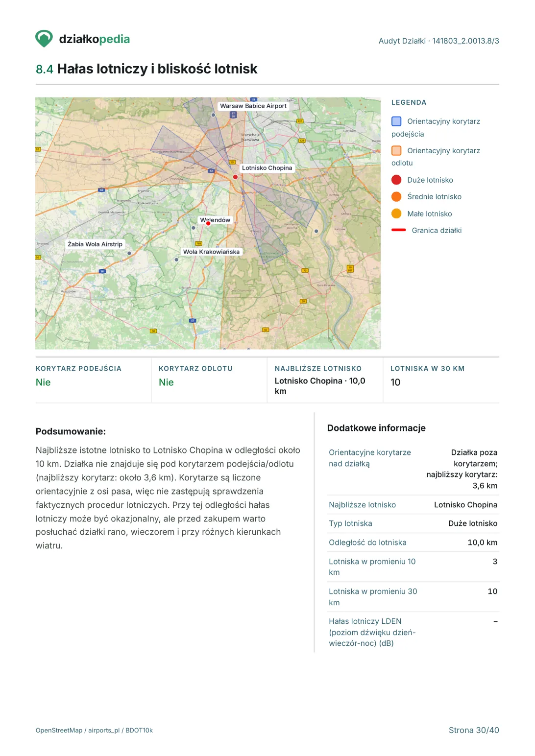535x756 pixels.
Task: Click the Średnie lotnisko legend label
Action: pyautogui.click(x=435, y=197)
